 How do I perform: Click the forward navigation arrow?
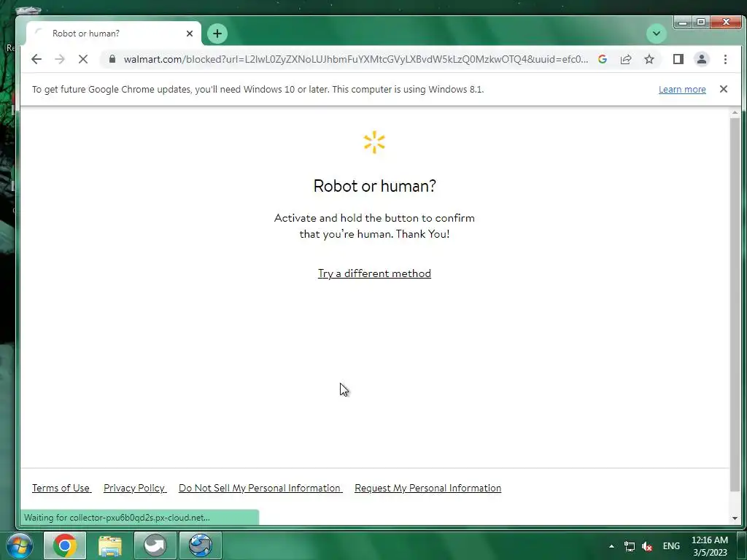pyautogui.click(x=60, y=59)
